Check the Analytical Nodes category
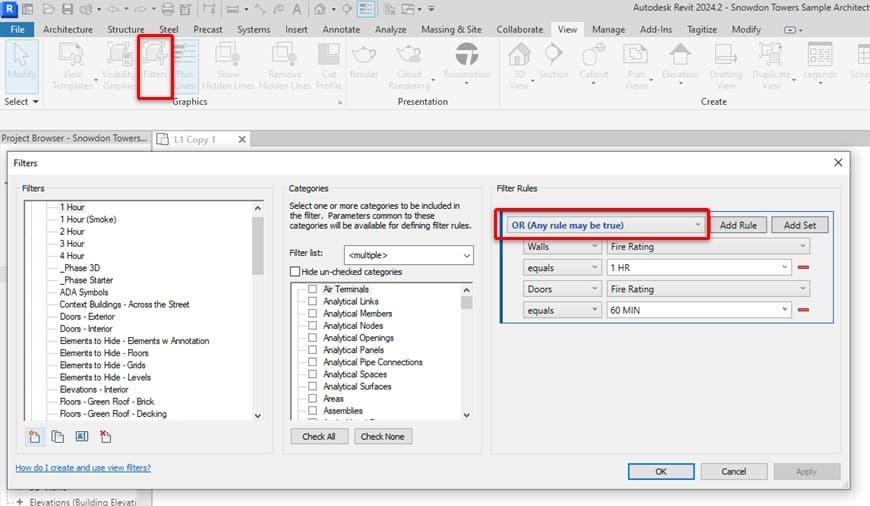Viewport: 870px width, 506px height. tap(312, 326)
